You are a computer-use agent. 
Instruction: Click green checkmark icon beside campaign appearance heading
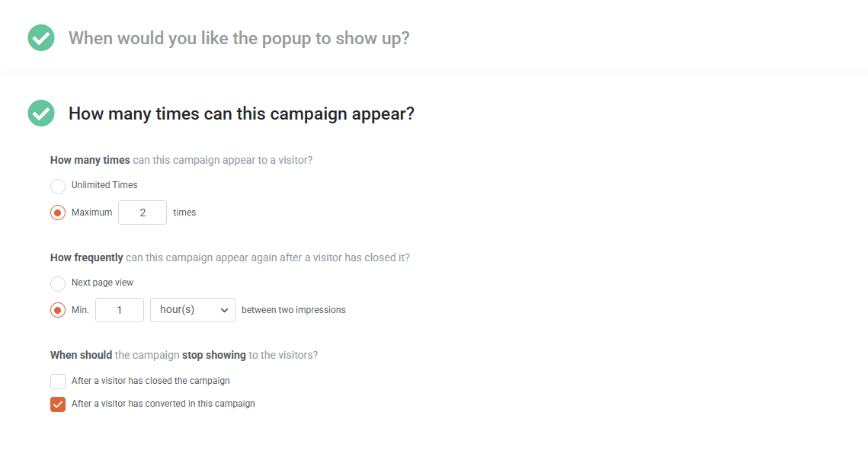[x=41, y=113]
